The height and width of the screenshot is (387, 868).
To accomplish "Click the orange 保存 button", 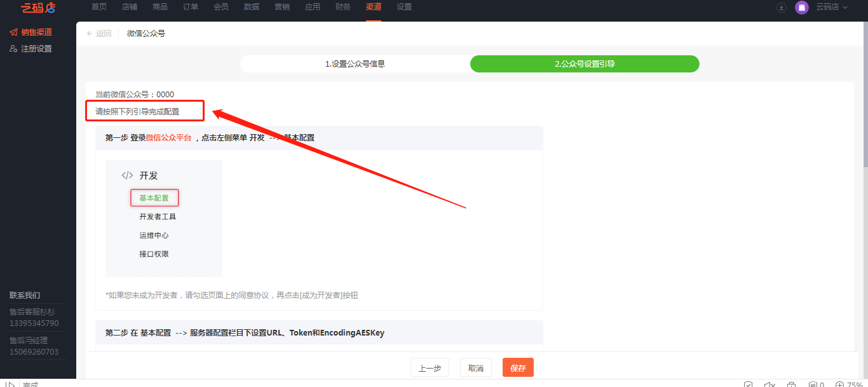I will 518,367.
